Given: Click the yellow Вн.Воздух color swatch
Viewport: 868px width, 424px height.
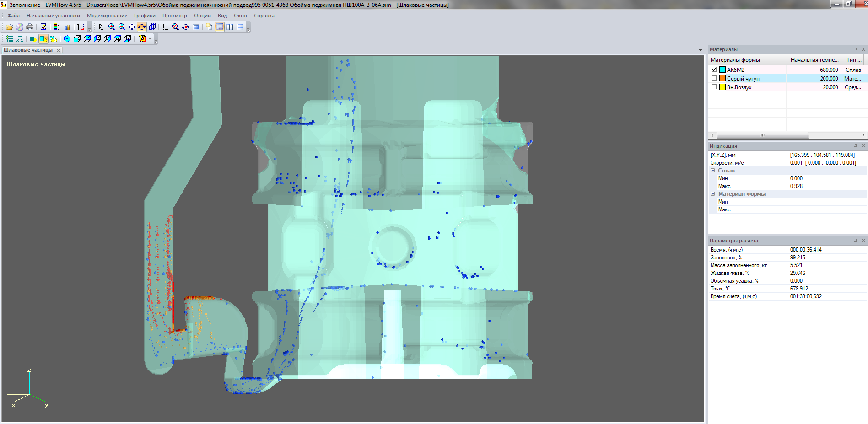Looking at the screenshot, I should (722, 87).
